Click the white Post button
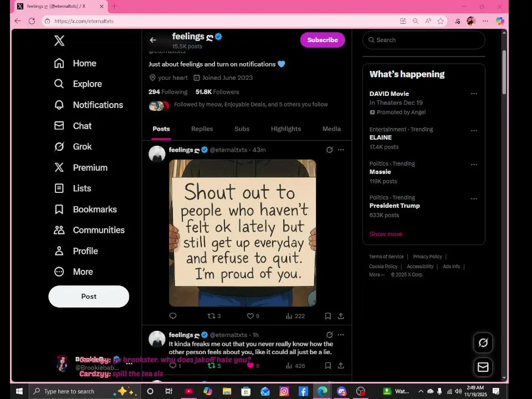The image size is (532, 399). click(x=89, y=296)
